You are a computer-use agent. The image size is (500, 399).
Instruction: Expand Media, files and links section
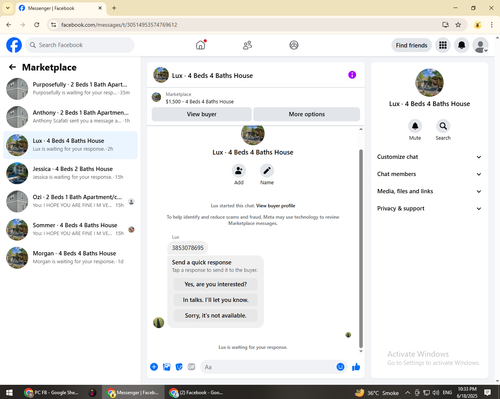pos(429,191)
